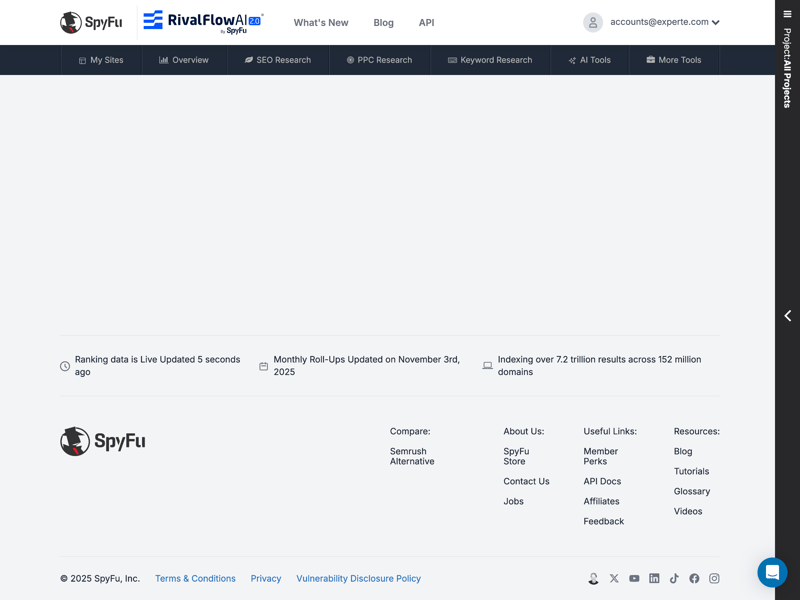This screenshot has width=800, height=600.
Task: Open the YouTube social icon
Action: pyautogui.click(x=634, y=579)
